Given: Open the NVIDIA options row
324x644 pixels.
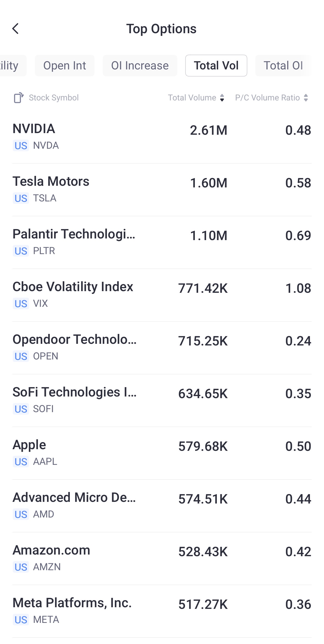Looking at the screenshot, I should point(162,136).
